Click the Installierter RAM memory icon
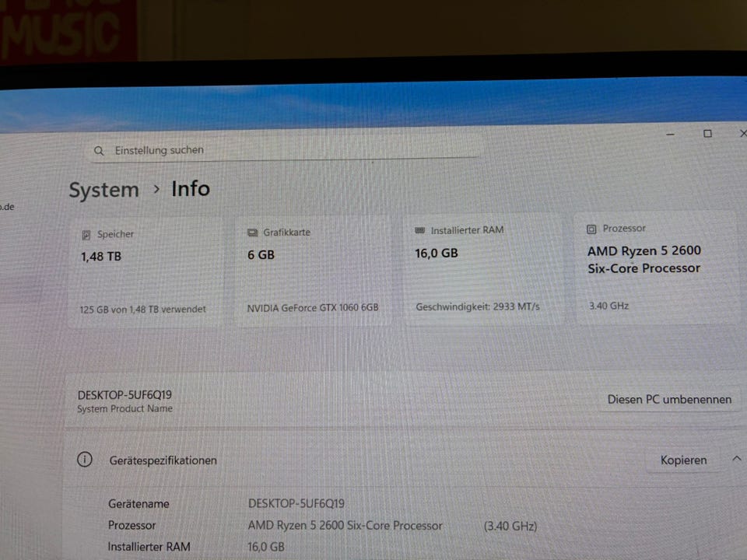The height and width of the screenshot is (560, 747). [x=420, y=230]
